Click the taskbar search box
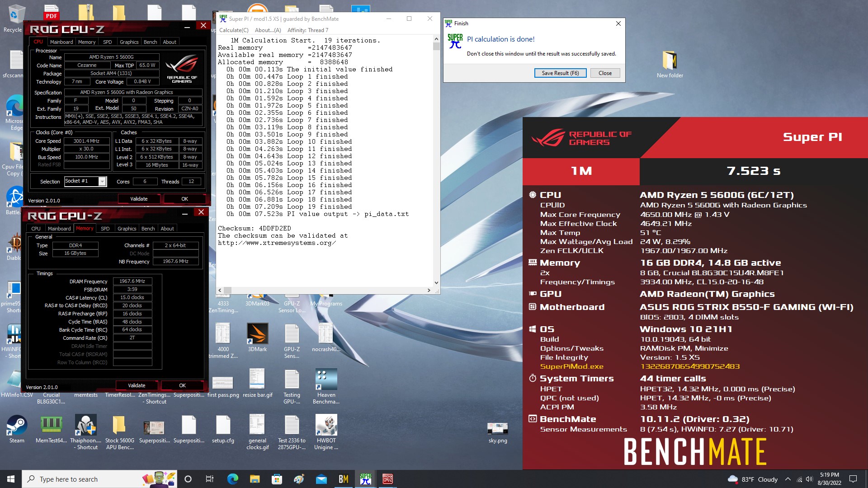The height and width of the screenshot is (488, 868). coord(99,479)
